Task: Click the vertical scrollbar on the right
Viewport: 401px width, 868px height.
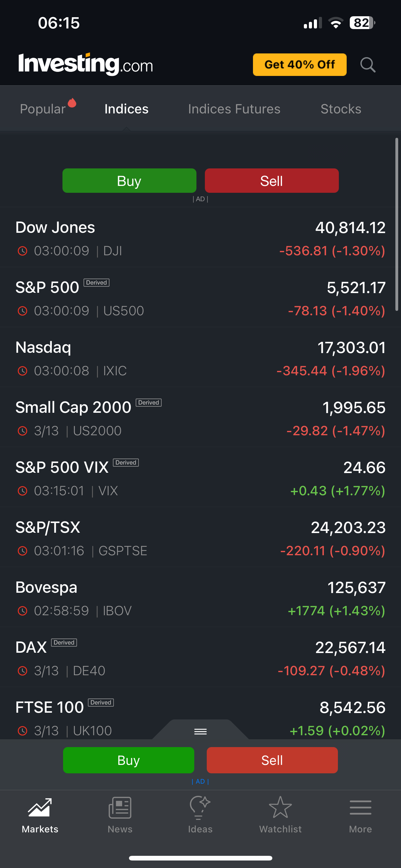Action: pyautogui.click(x=397, y=224)
